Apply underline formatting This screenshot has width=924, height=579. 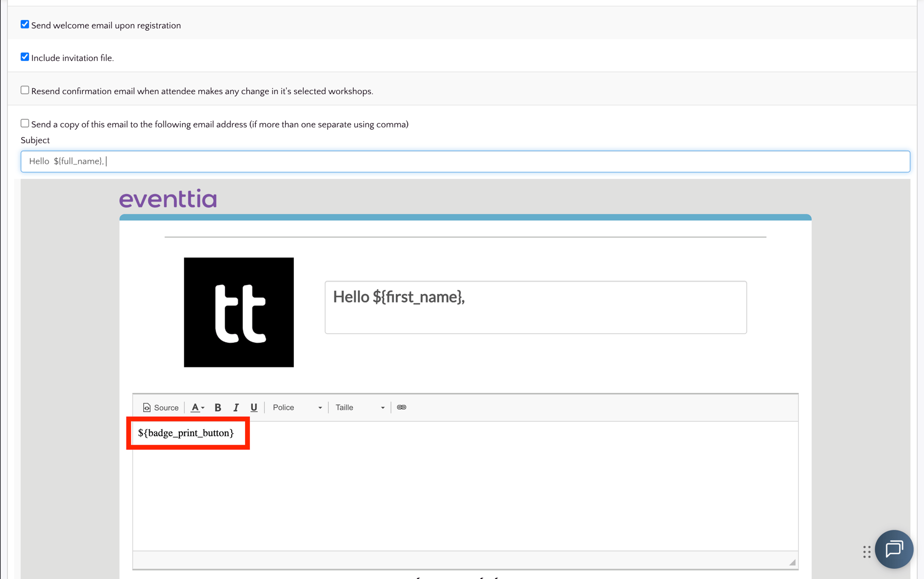[x=254, y=408]
